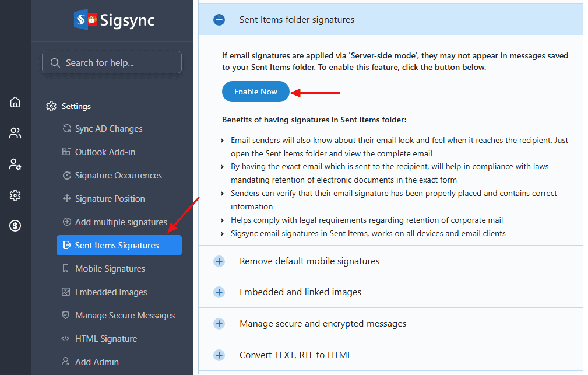Expand Remove default mobile signatures section

(x=219, y=261)
